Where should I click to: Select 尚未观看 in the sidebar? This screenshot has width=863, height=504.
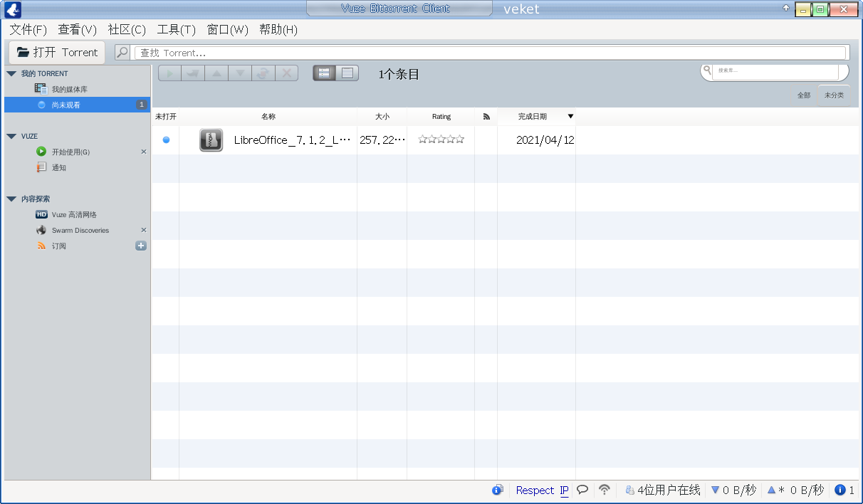point(77,105)
